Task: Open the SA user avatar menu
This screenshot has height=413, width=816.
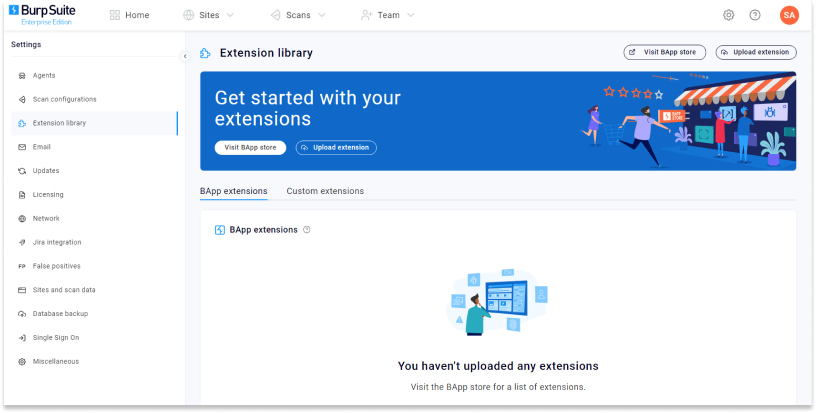Action: tap(789, 15)
